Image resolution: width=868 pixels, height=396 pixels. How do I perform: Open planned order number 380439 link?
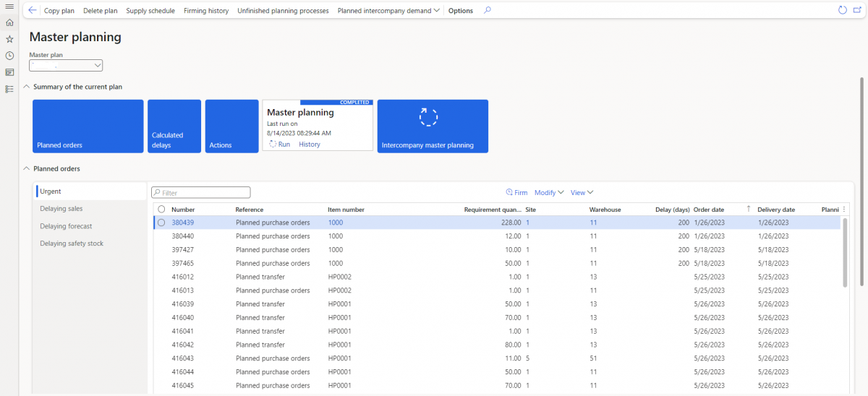click(x=182, y=223)
